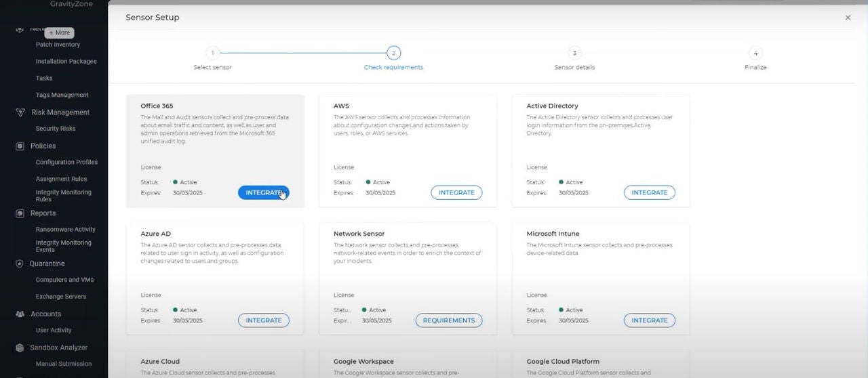Click the Risk Management shield icon
This screenshot has height=378, width=868.
20,112
